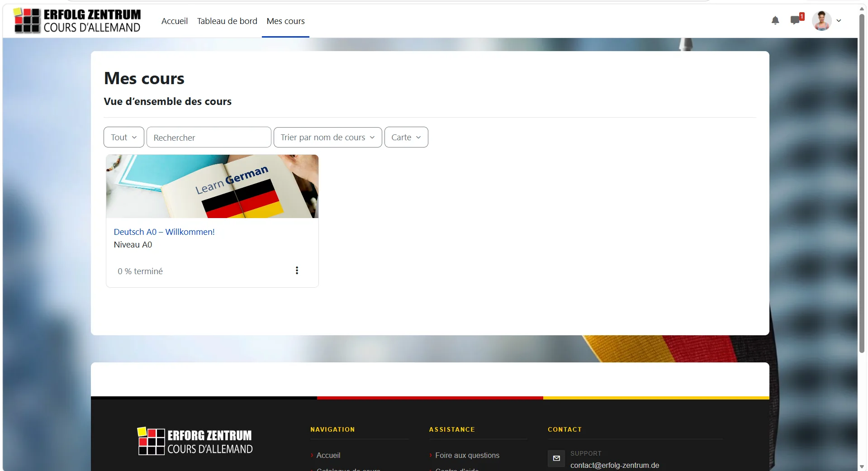This screenshot has height=471, width=868.
Task: Expand the user menu chevron
Action: [x=839, y=21]
